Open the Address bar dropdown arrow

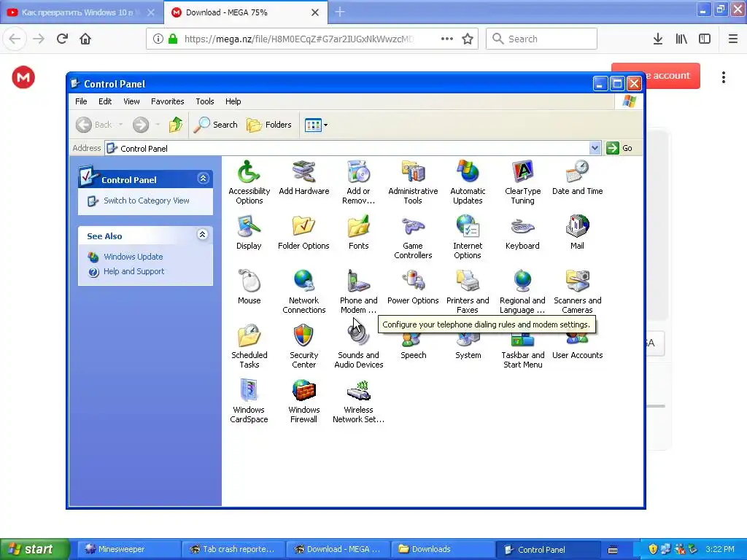coord(595,148)
